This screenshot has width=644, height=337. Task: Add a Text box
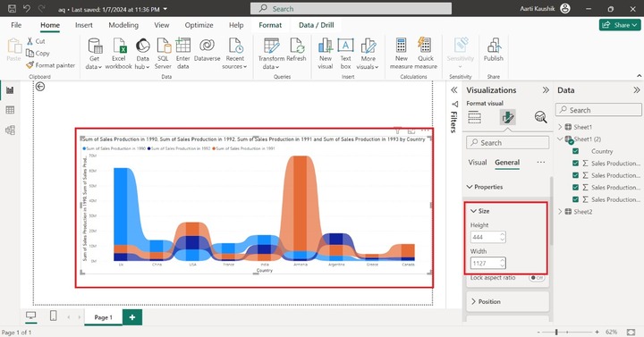point(345,54)
